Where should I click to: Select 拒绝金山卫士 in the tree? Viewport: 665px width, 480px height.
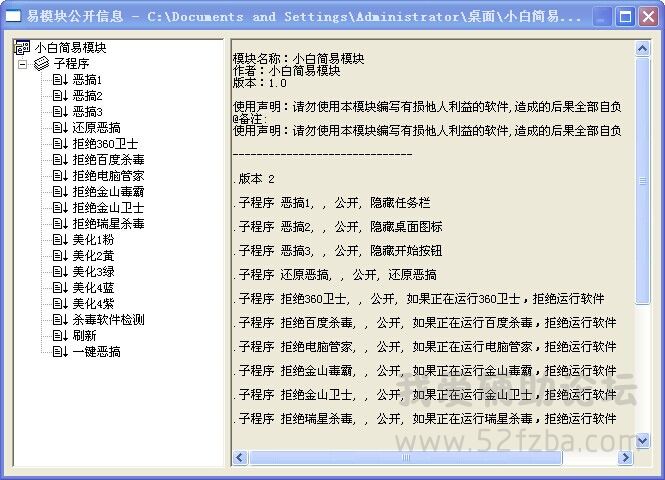(108, 208)
